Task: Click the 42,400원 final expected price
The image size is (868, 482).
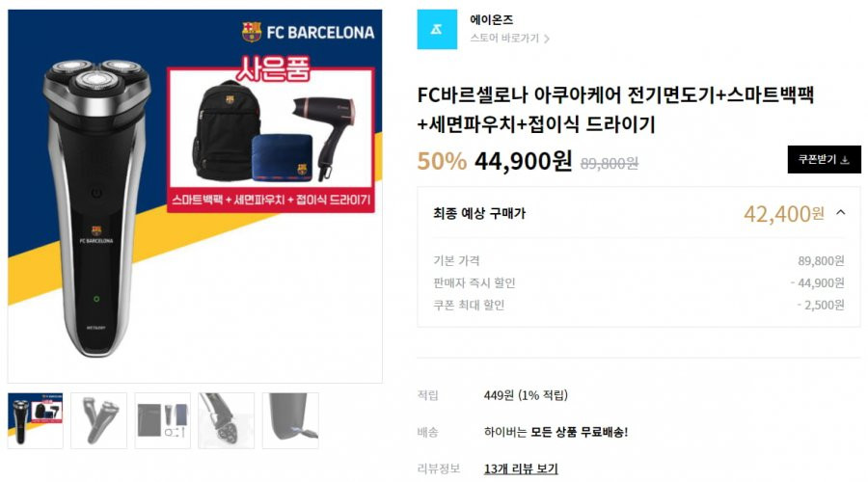Action: [784, 214]
